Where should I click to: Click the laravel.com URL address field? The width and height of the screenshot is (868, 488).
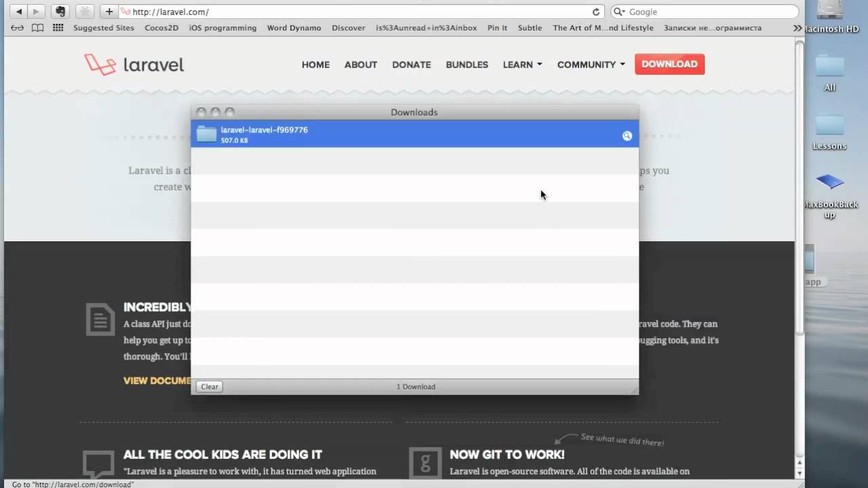(360, 12)
